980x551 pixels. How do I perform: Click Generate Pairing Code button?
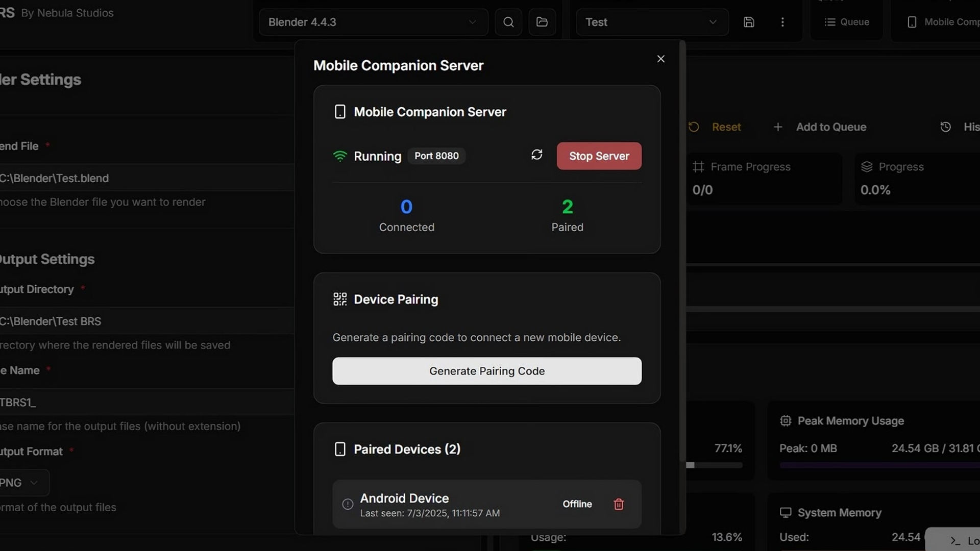pyautogui.click(x=487, y=371)
